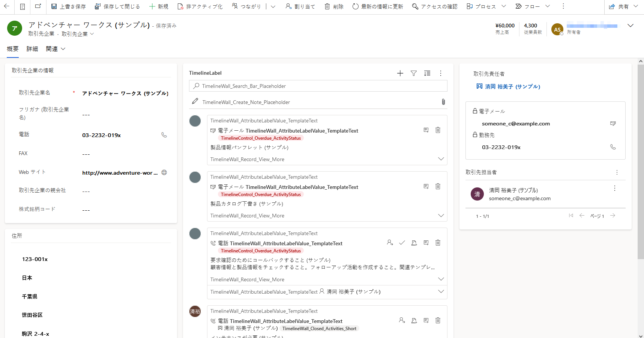
Task: Click the AS owner avatar
Action: coord(557,29)
